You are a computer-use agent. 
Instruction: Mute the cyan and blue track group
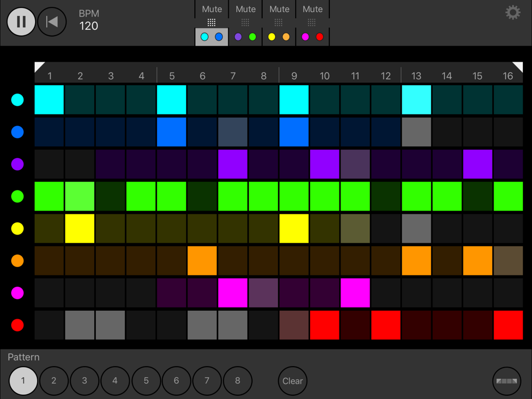[x=212, y=9]
